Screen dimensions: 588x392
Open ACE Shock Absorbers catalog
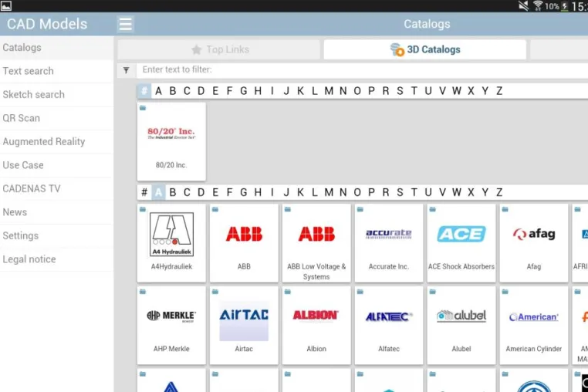point(461,243)
